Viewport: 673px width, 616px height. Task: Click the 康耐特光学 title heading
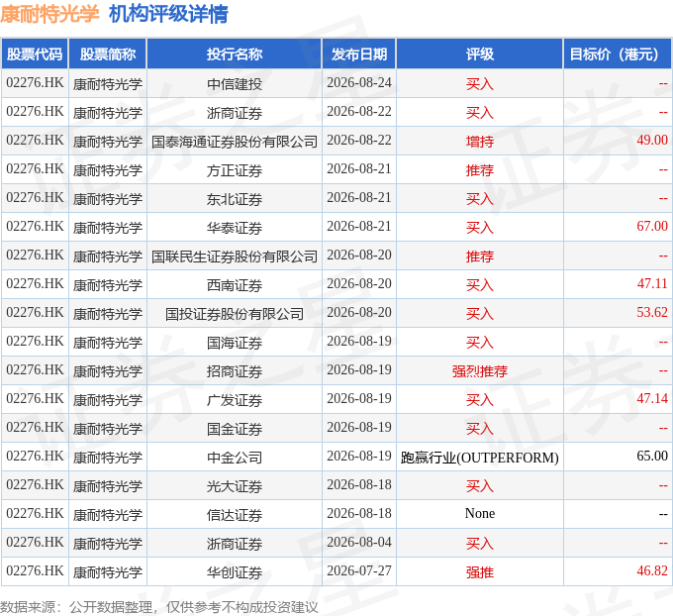pyautogui.click(x=49, y=14)
